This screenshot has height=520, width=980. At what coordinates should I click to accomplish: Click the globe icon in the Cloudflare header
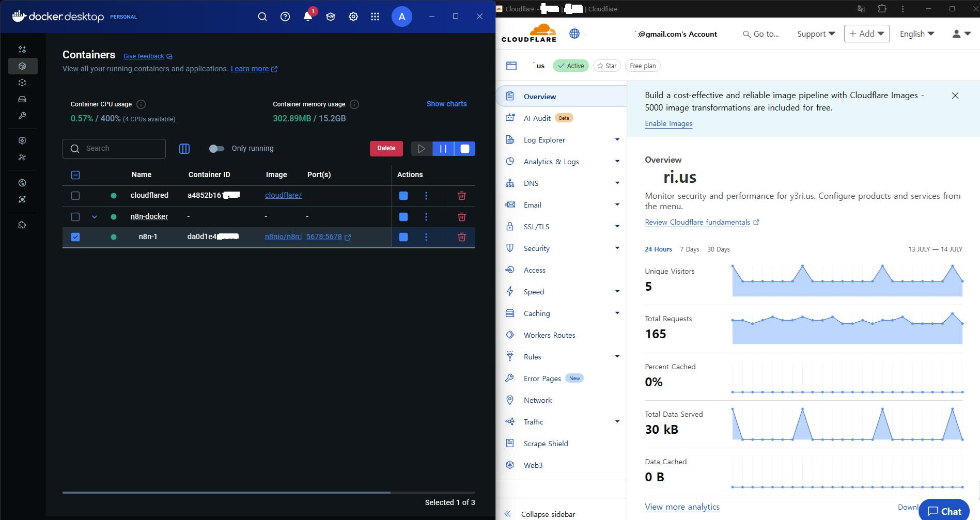click(574, 34)
